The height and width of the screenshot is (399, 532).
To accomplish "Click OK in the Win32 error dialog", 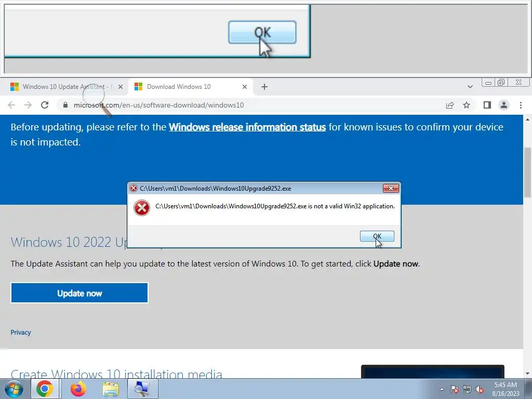I will pyautogui.click(x=377, y=236).
